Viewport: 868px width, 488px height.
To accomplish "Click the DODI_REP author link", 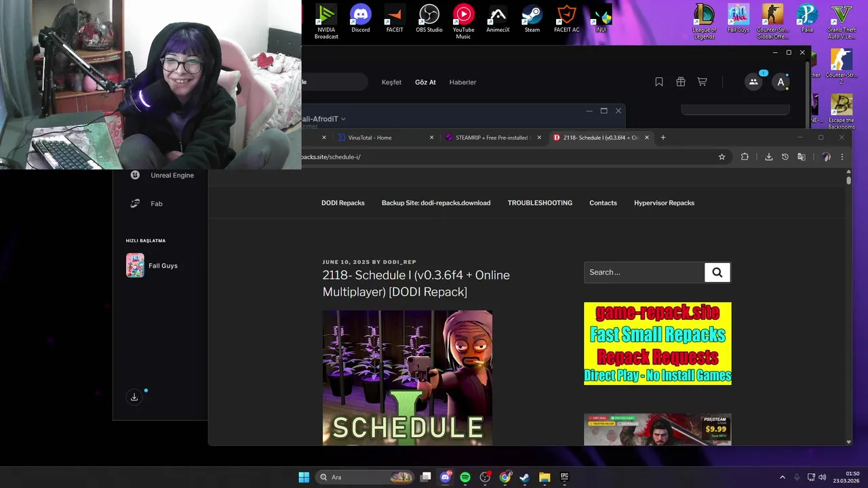I will (399, 262).
